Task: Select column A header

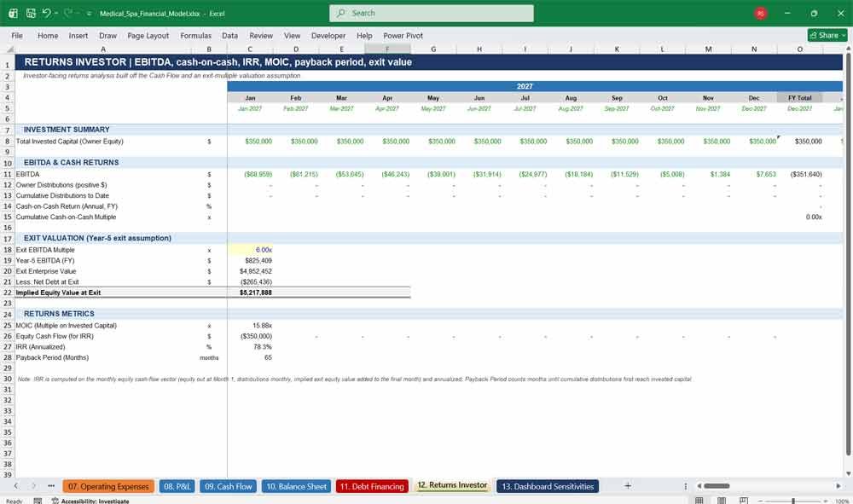Action: pyautogui.click(x=103, y=49)
